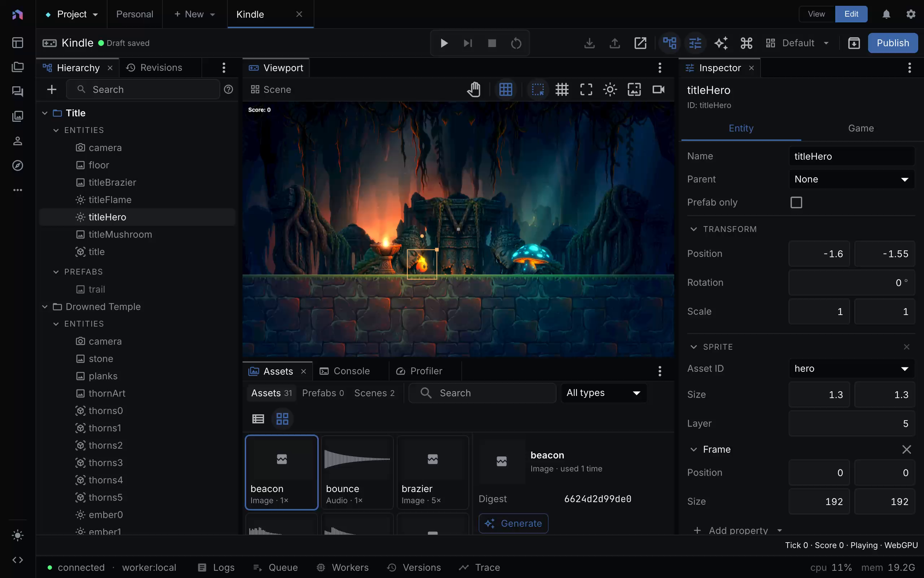Select the brazier asset thumbnail
This screenshot has height=578, width=924.
(432, 472)
